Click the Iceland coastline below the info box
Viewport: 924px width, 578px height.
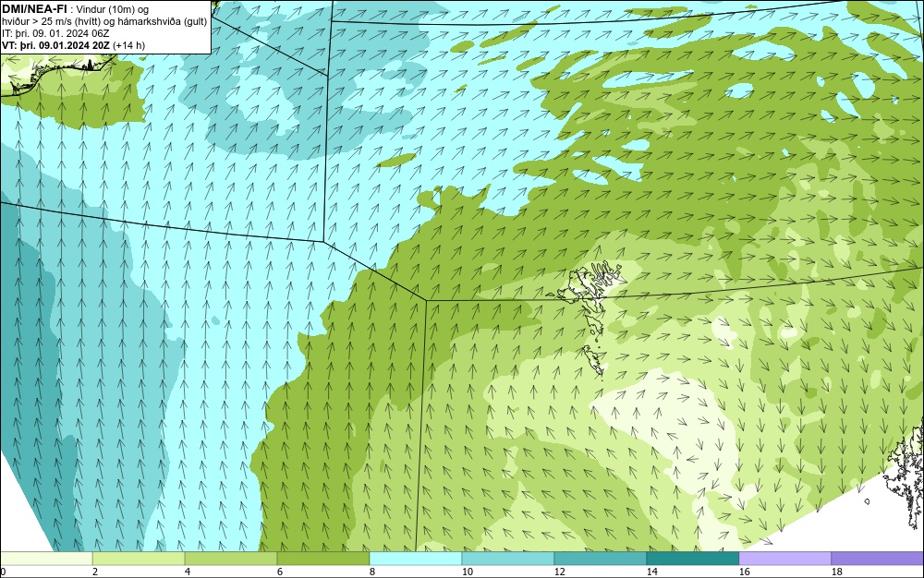pyautogui.click(x=56, y=74)
